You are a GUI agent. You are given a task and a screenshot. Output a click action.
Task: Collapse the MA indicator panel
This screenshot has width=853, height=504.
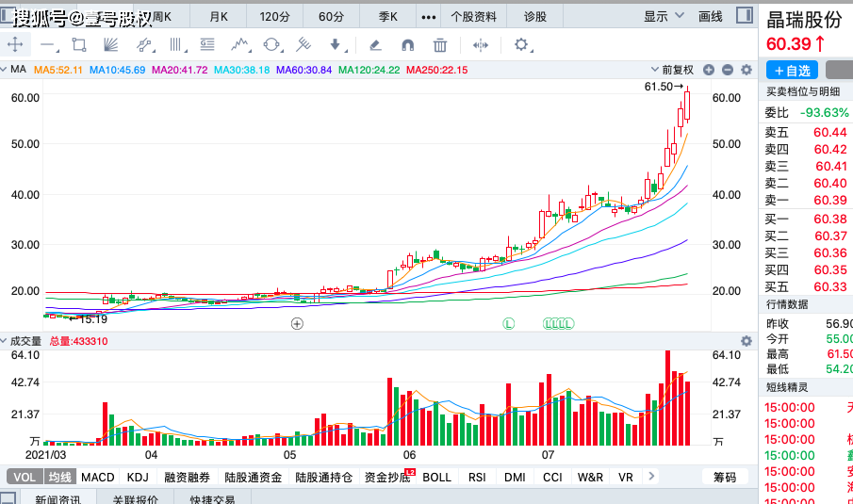3,69
